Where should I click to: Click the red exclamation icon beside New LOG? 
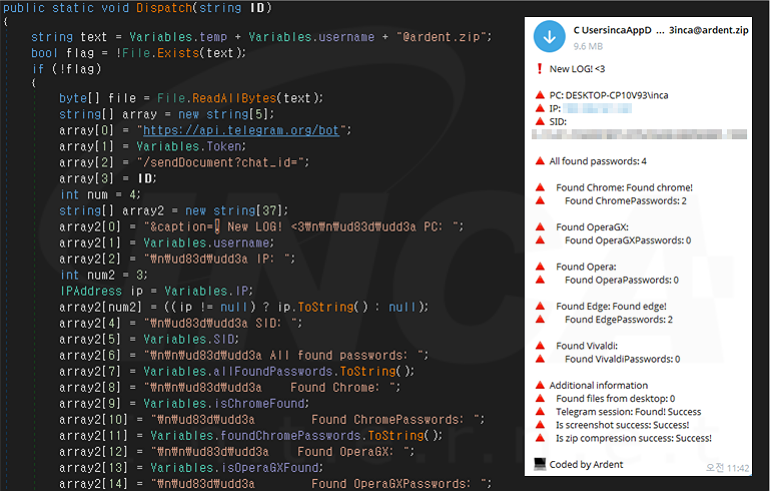coord(540,69)
